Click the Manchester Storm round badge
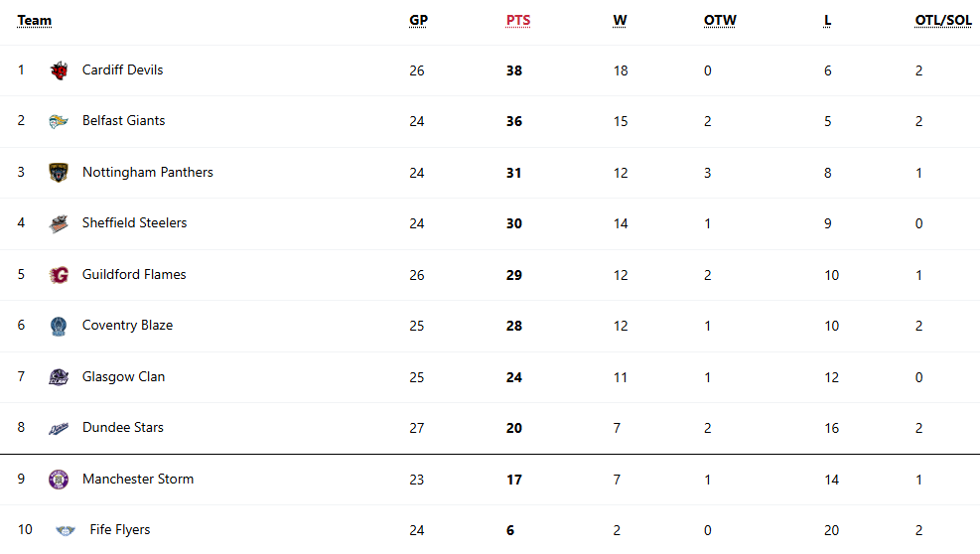980x554 pixels. (x=59, y=480)
